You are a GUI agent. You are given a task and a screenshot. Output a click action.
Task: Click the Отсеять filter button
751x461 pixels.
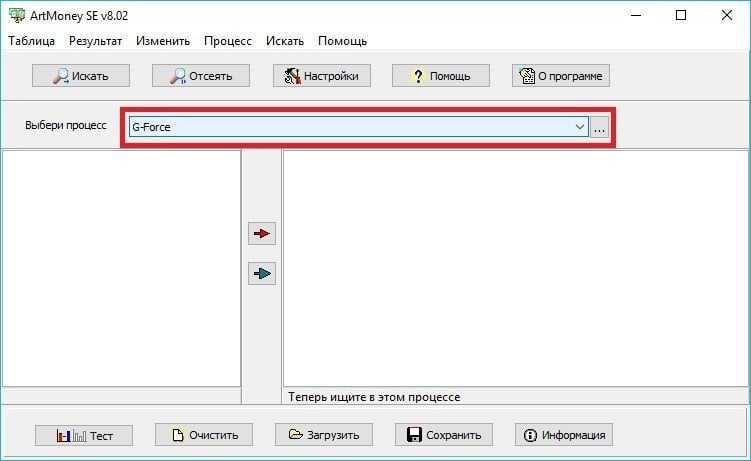point(201,76)
